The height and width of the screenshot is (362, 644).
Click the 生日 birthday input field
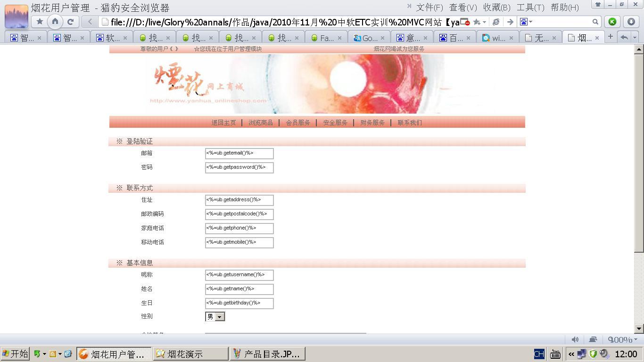tap(239, 304)
